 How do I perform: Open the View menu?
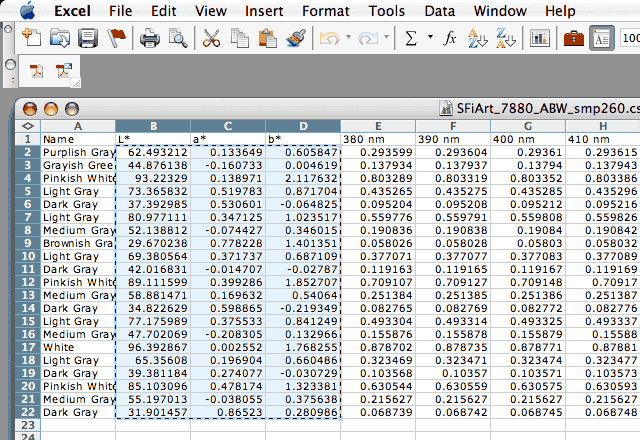[211, 11]
